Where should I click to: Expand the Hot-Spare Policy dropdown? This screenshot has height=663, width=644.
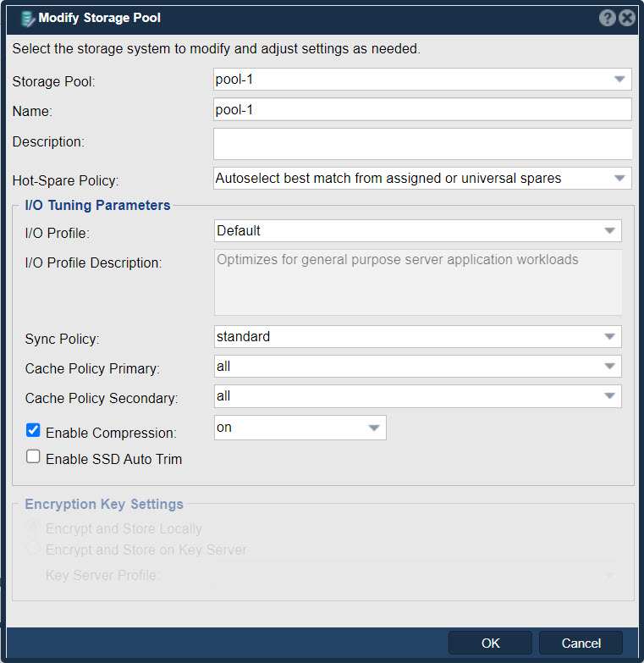(619, 178)
